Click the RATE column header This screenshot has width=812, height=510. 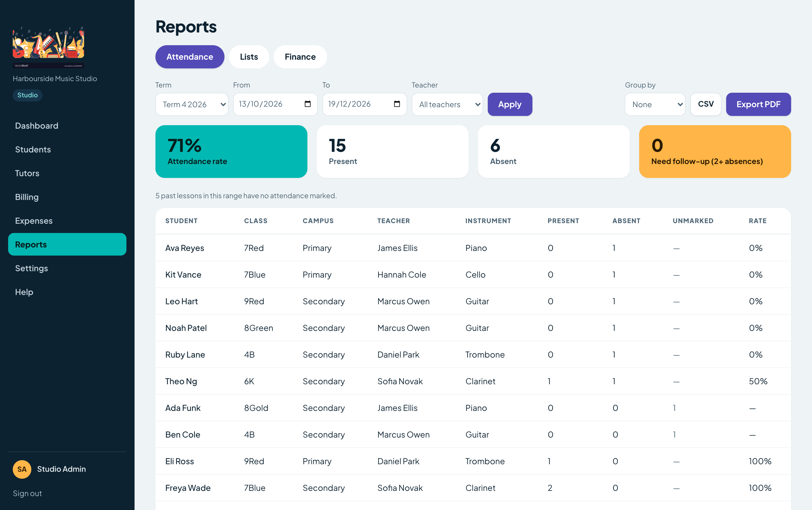(758, 221)
